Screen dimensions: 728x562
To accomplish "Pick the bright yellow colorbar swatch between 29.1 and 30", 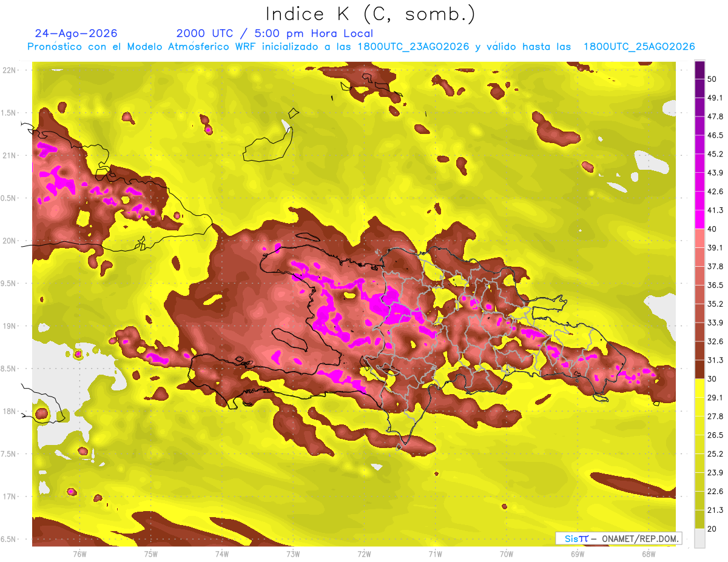I will coord(699,389).
